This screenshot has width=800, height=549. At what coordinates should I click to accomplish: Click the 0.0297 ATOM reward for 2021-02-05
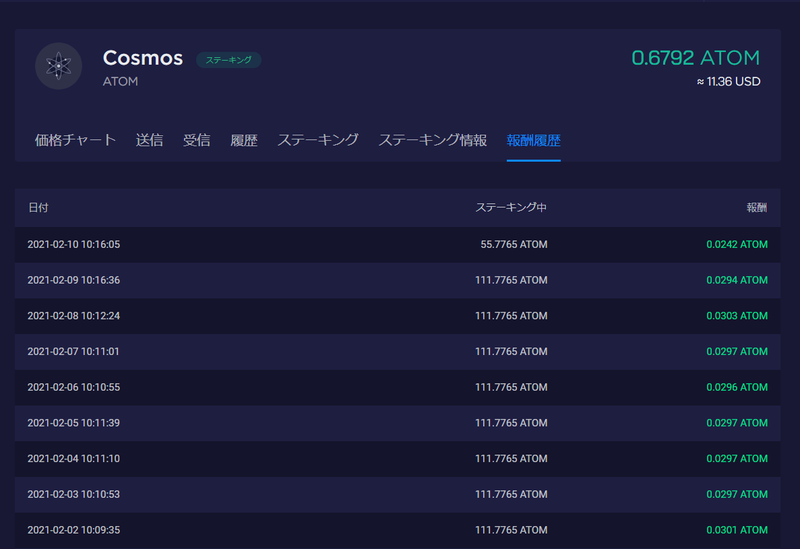[737, 423]
